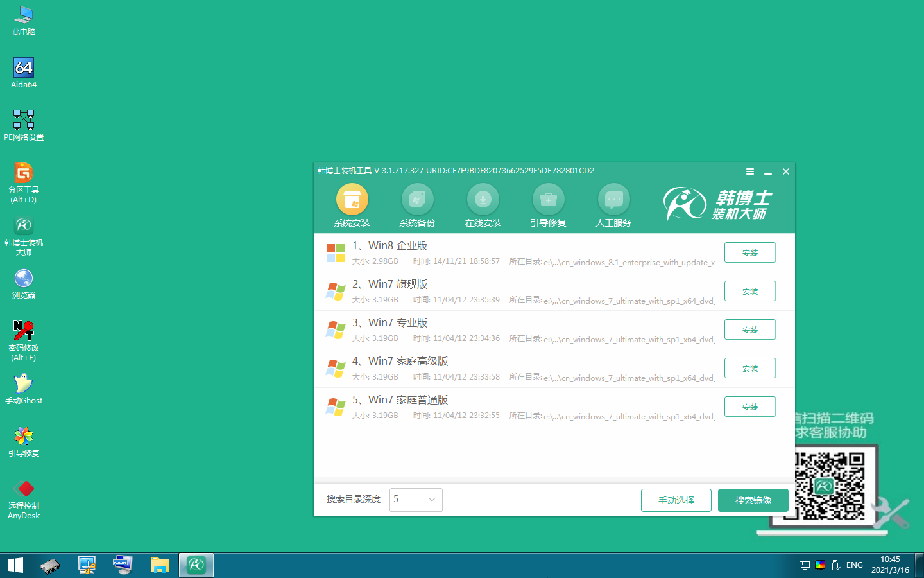Image resolution: width=924 pixels, height=578 pixels.
Task: Click ENG language indicator in system tray
Action: tap(854, 565)
